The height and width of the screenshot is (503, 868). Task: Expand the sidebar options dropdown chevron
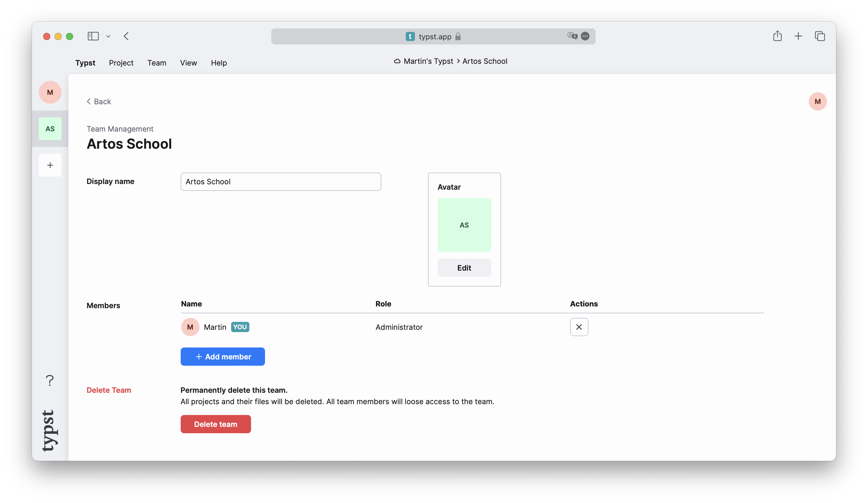[x=108, y=36]
